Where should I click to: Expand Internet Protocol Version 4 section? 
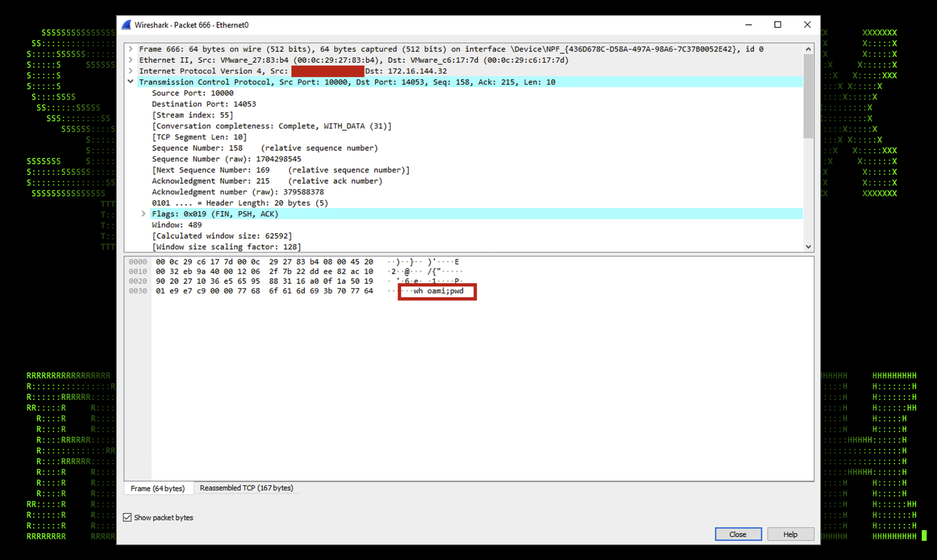pos(131,71)
